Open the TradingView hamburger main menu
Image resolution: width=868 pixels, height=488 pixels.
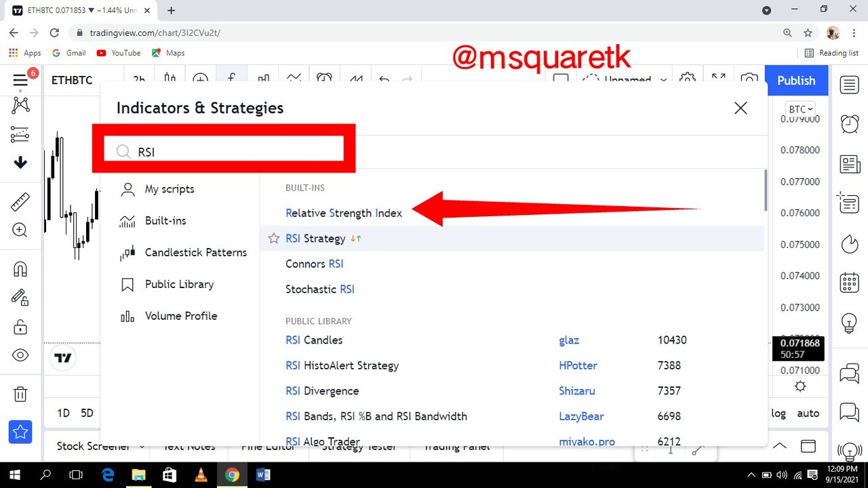(x=20, y=81)
